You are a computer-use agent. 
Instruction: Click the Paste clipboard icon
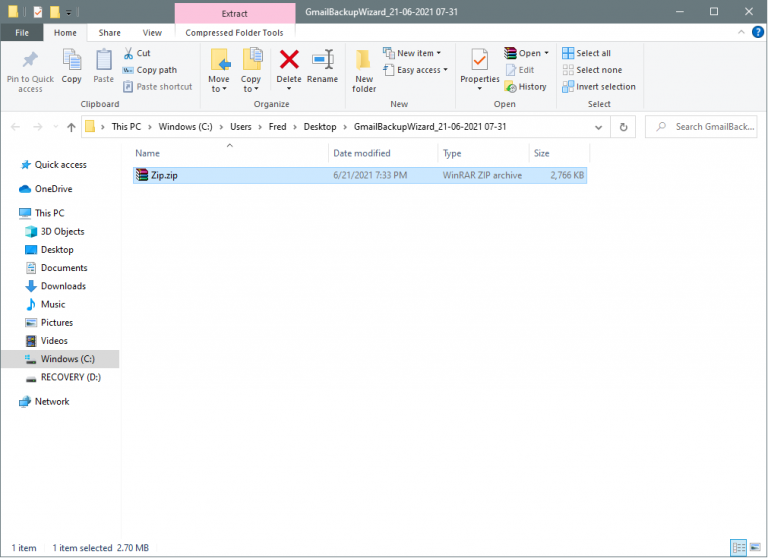tap(103, 66)
